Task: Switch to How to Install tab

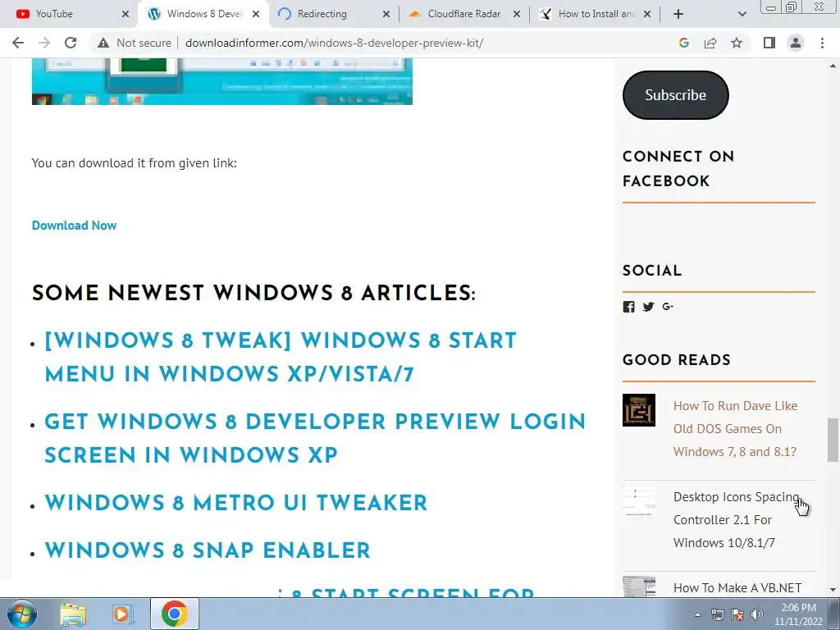Action: tap(596, 14)
